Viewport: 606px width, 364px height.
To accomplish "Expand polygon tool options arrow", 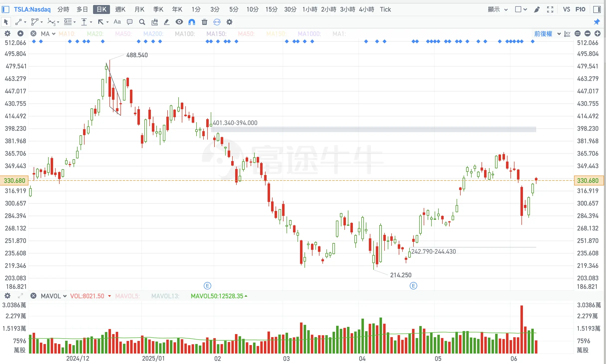I will click(x=42, y=22).
